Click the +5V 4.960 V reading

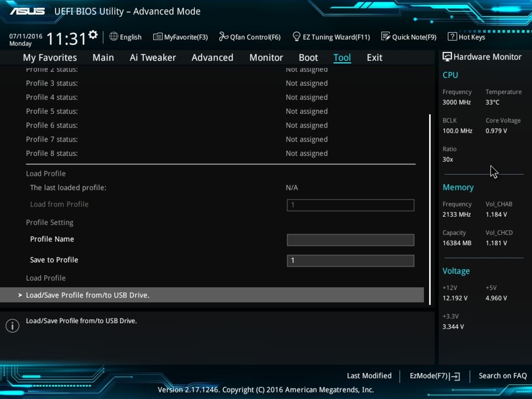496,298
